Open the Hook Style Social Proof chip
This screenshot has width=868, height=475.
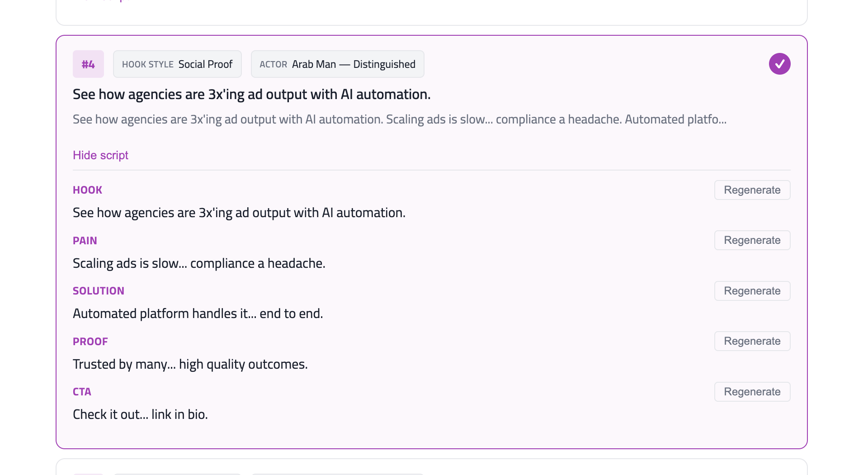pyautogui.click(x=177, y=64)
